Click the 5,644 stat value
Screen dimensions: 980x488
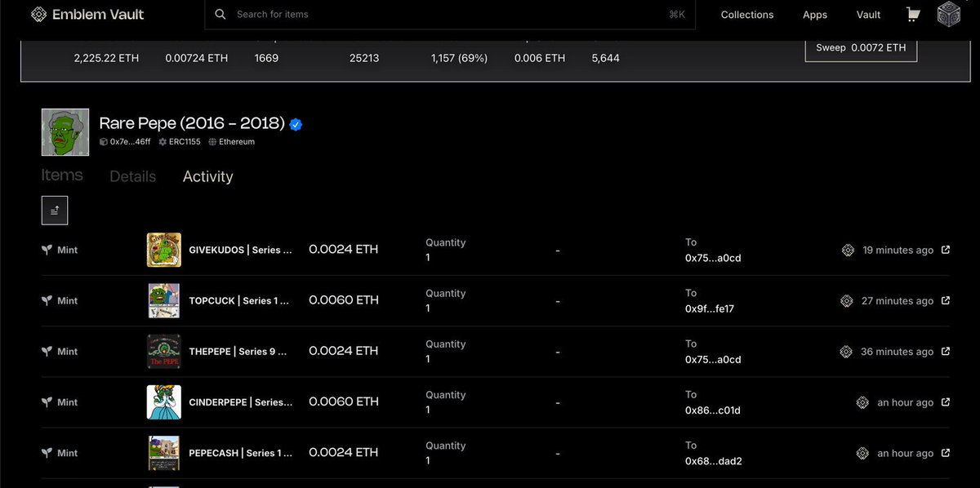click(605, 58)
